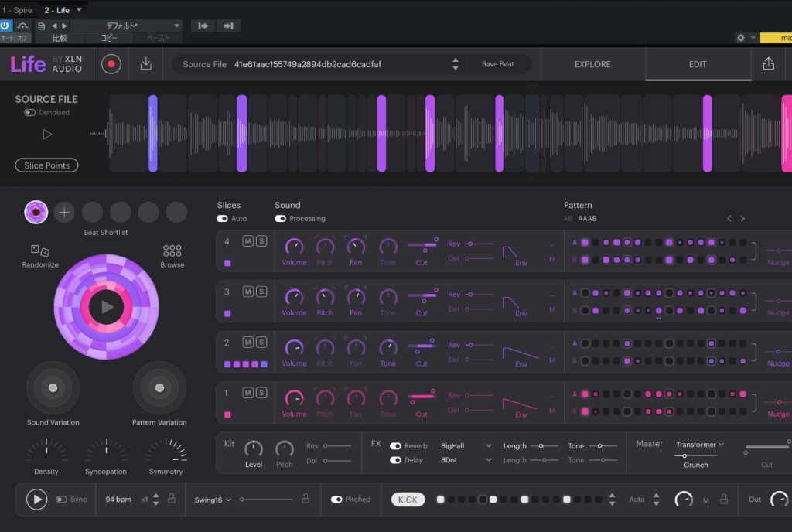Switch to the EXPLORE tab
The width and height of the screenshot is (792, 532).
tap(592, 64)
